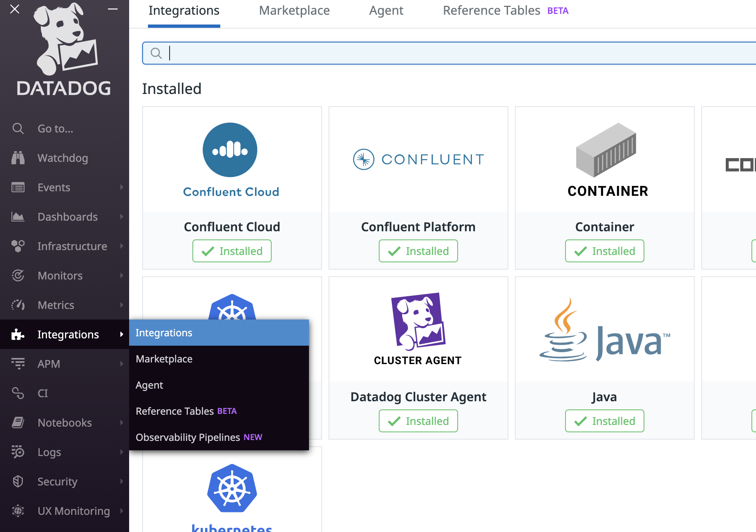
Task: Open Watchdog binoculars icon
Action: (x=18, y=158)
